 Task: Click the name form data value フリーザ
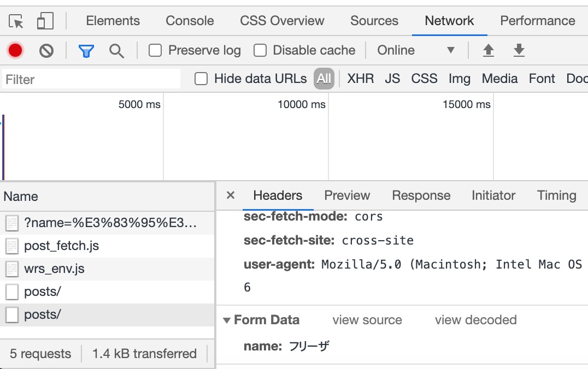(x=309, y=346)
